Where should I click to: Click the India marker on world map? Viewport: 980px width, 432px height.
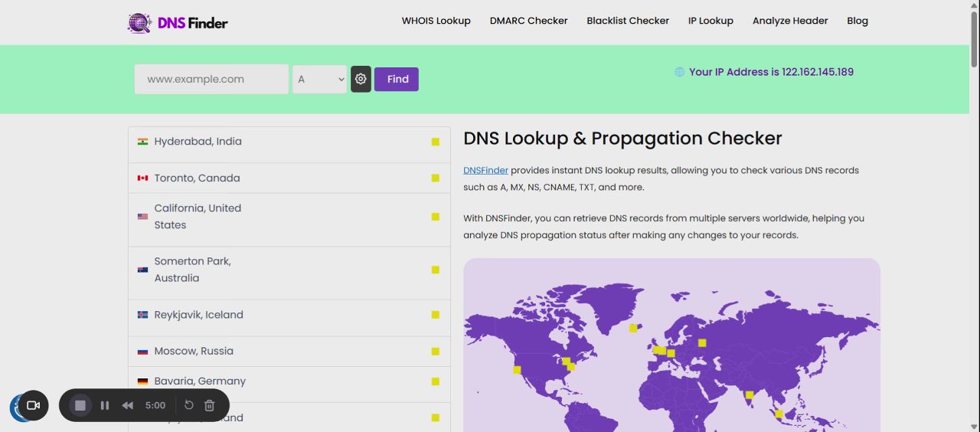[x=750, y=395]
